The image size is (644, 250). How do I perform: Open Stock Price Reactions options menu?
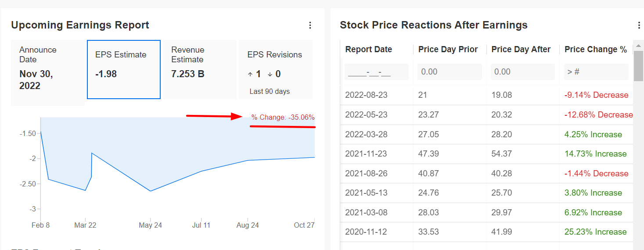click(639, 25)
